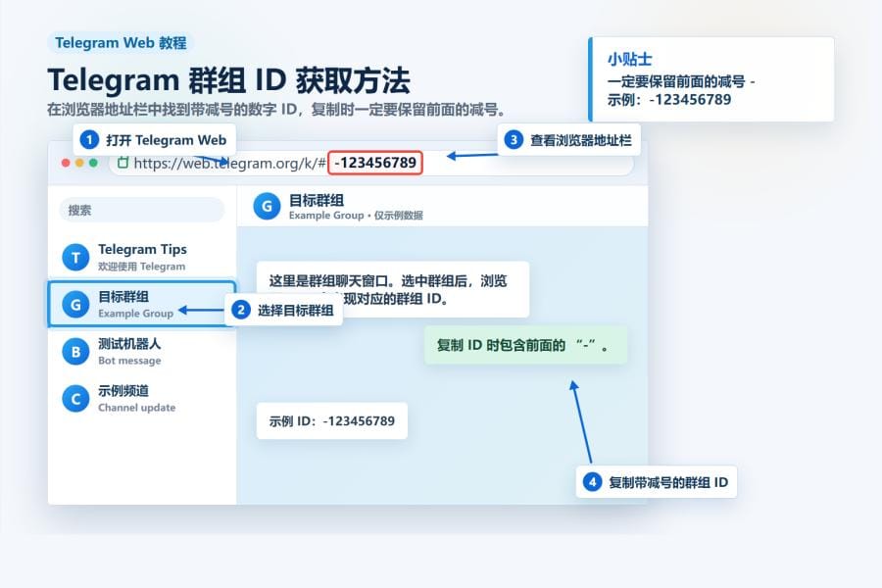The height and width of the screenshot is (588, 882).
Task: Click the 目标群组 title in chat header
Action: (317, 200)
